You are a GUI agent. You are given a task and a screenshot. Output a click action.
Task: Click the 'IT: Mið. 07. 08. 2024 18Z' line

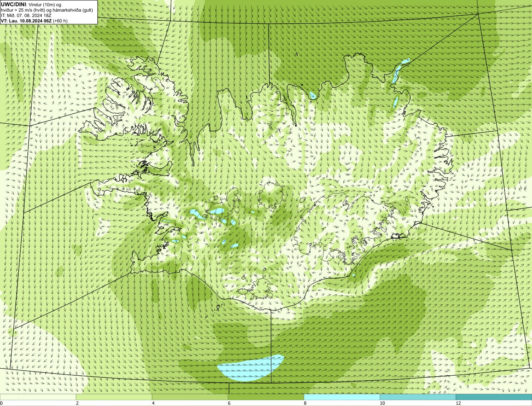click(x=26, y=15)
